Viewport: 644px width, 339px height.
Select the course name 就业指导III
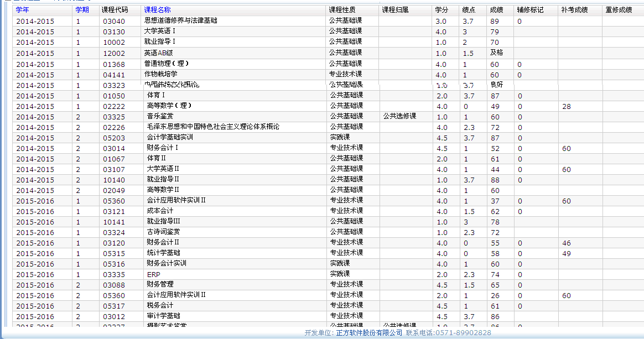coord(163,222)
